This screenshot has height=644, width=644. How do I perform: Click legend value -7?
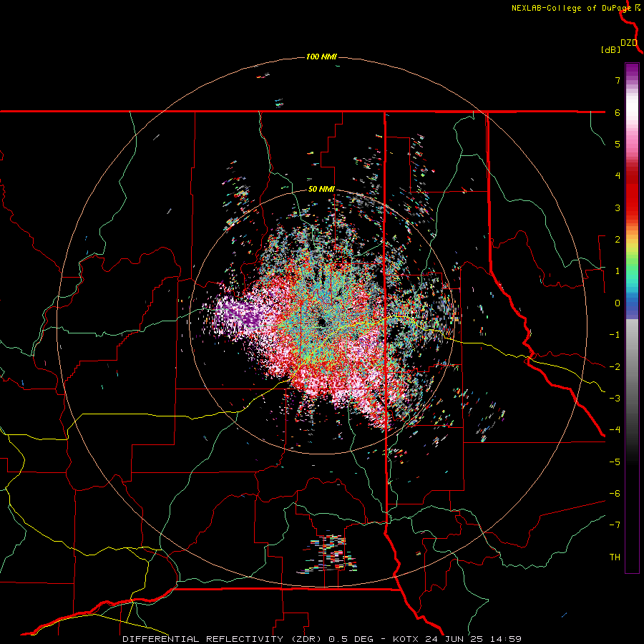615,525
